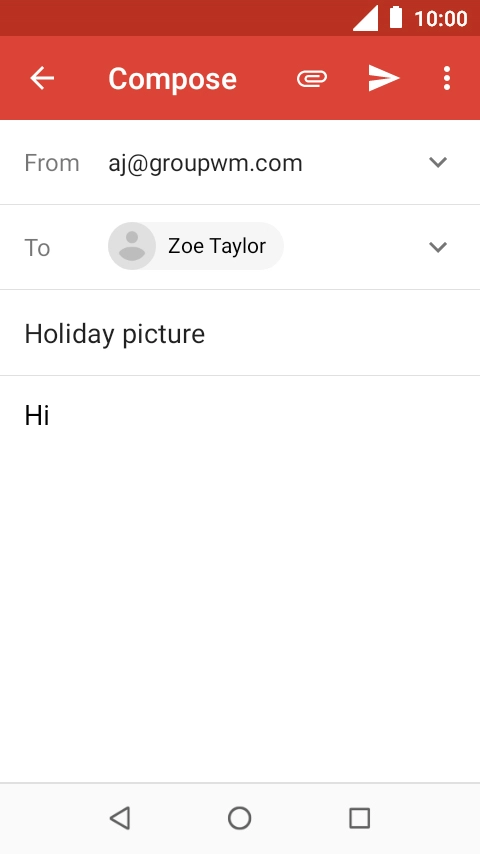Tap the 10:00 clock in status bar
The width and height of the screenshot is (480, 854).
(441, 19)
